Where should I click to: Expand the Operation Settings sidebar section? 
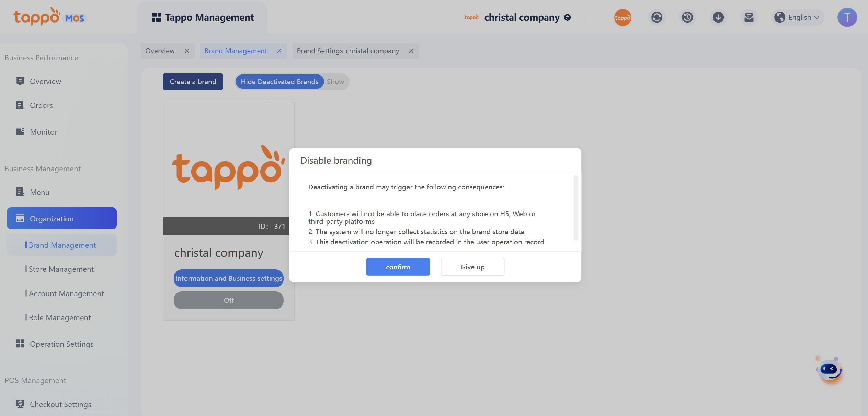coord(61,344)
